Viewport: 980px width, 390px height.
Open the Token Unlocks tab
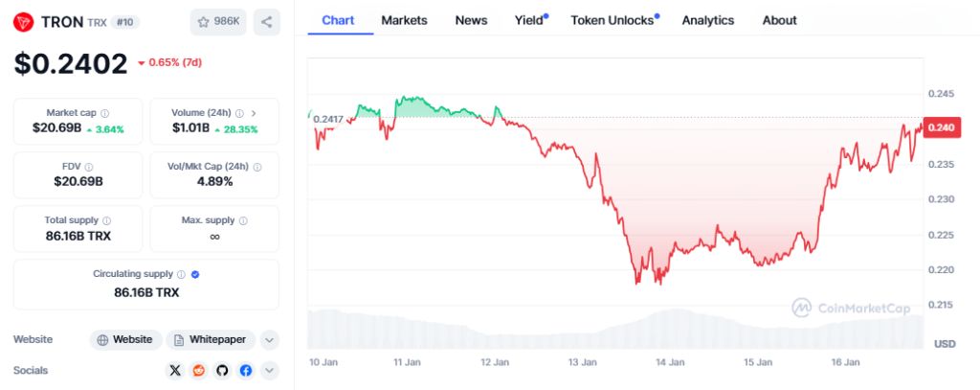[612, 20]
